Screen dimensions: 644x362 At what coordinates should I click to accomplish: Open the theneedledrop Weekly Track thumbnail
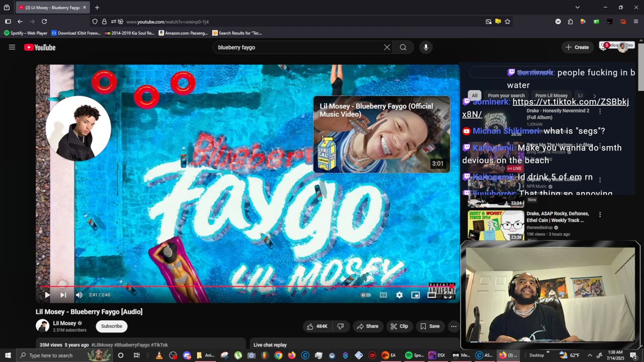point(496,225)
